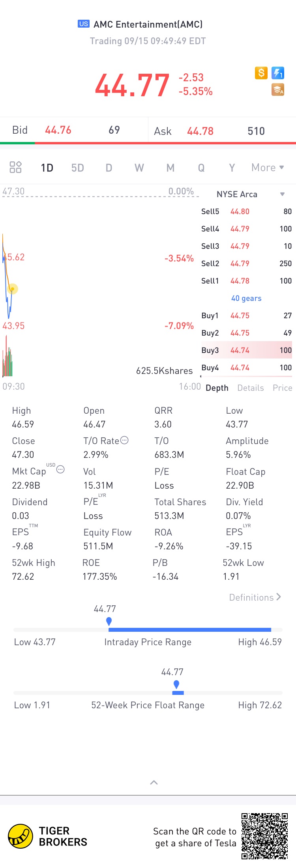Switch to the Details tab
The width and height of the screenshot is (296, 868).
[x=251, y=388]
